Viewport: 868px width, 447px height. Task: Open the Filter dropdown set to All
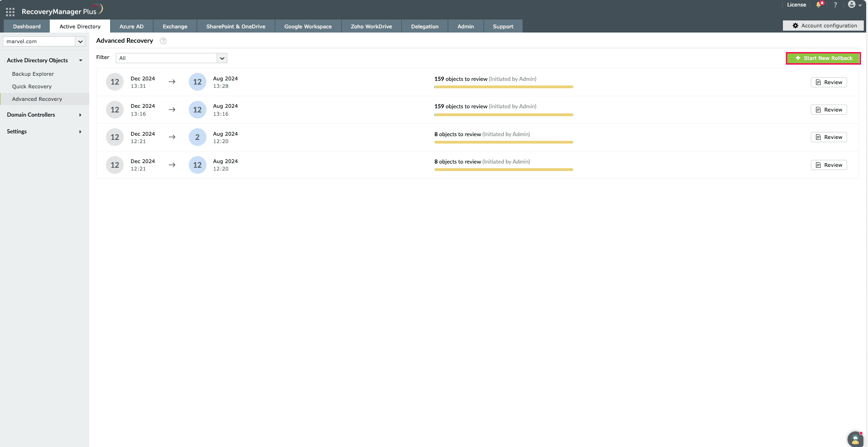click(171, 58)
